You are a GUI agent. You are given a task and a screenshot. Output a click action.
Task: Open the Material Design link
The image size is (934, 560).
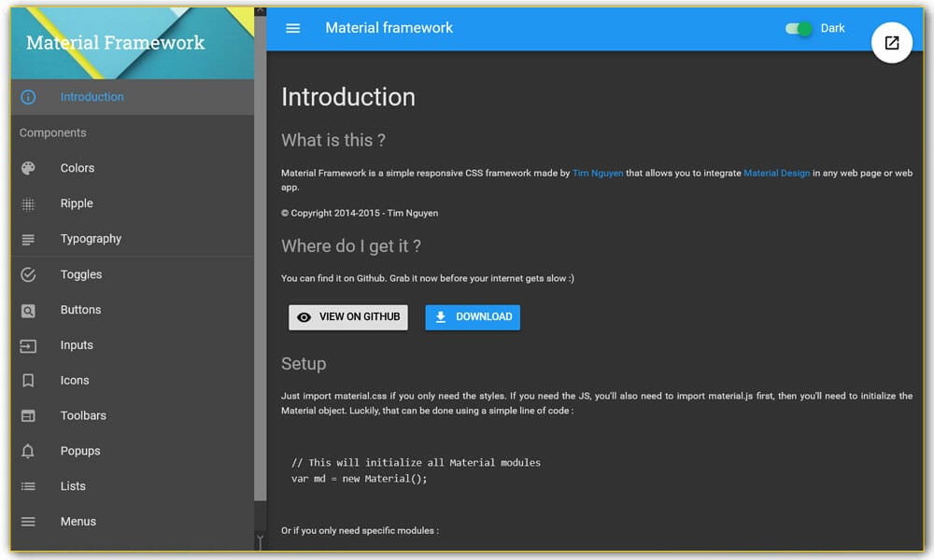pos(777,173)
